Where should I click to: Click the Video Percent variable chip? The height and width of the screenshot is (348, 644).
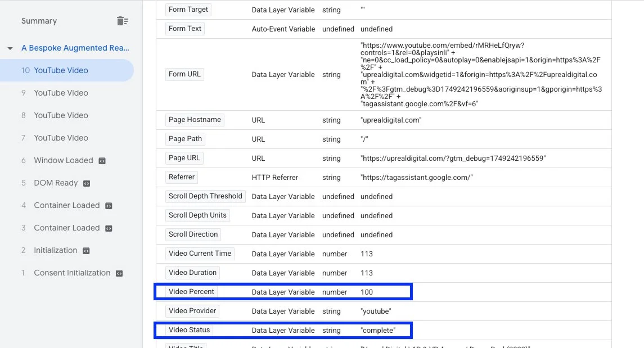point(191,292)
